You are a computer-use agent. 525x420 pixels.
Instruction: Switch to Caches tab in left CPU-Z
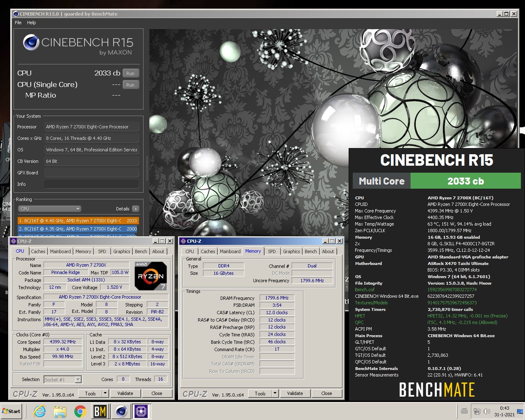coord(38,251)
